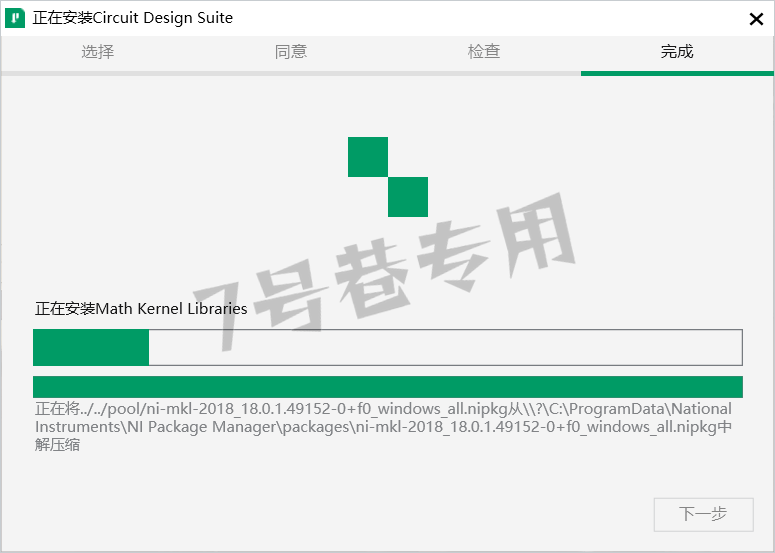775x553 pixels.
Task: Click the window title 正在安装Circuit Design Suite
Action: [x=133, y=18]
